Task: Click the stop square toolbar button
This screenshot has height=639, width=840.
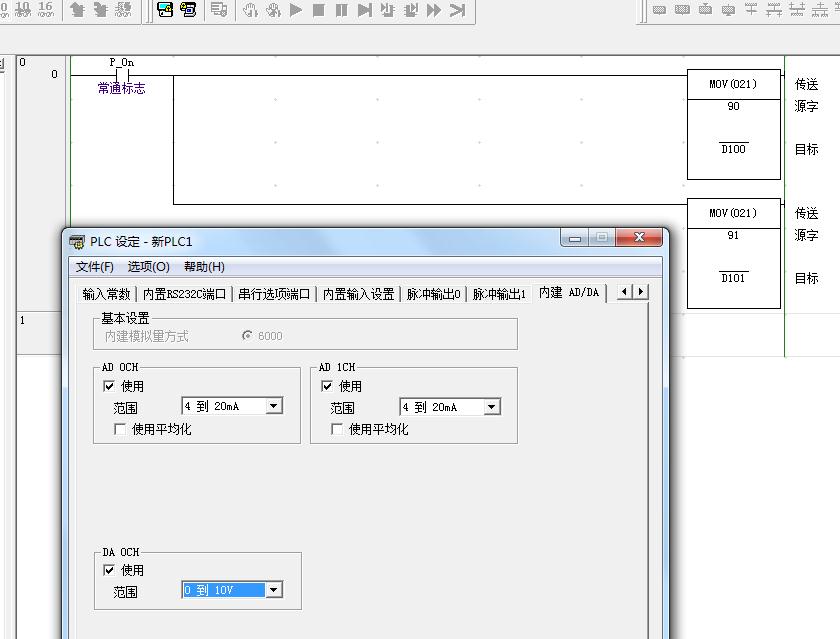Action: point(319,10)
